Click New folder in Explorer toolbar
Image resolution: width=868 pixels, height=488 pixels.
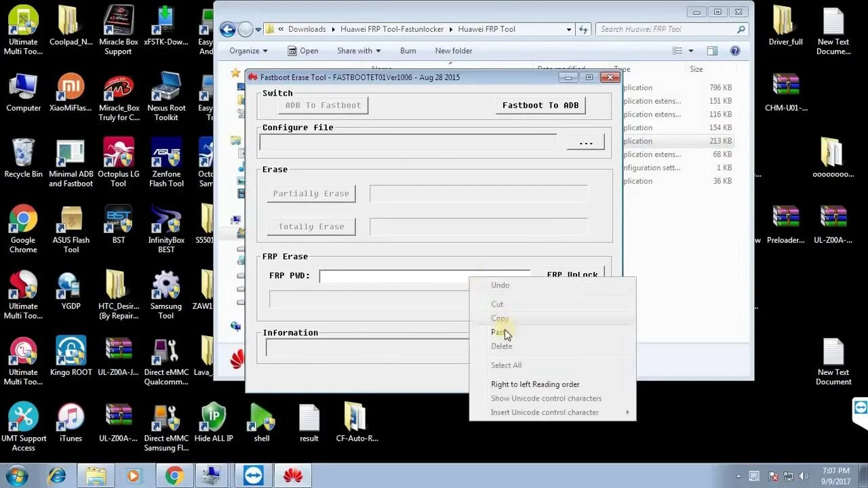point(454,51)
